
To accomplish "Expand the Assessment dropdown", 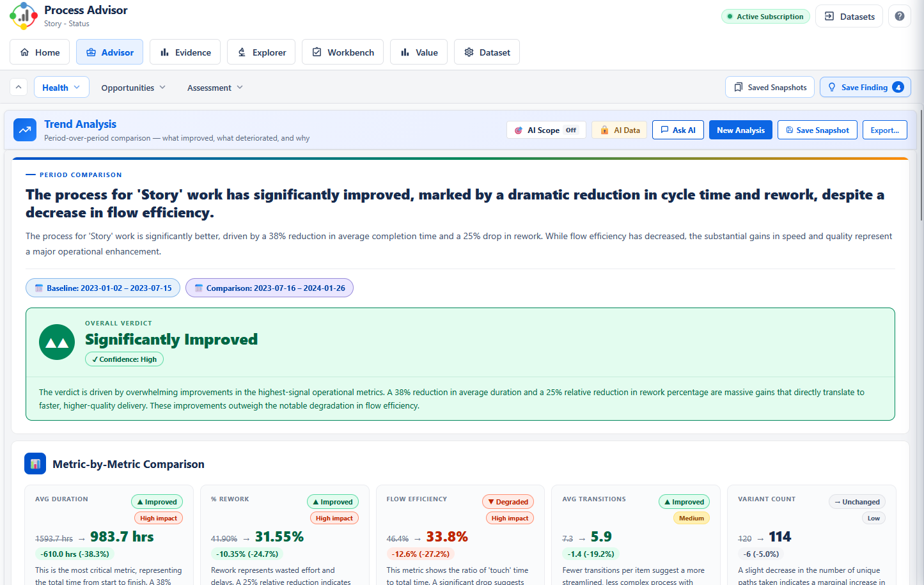I will [215, 88].
